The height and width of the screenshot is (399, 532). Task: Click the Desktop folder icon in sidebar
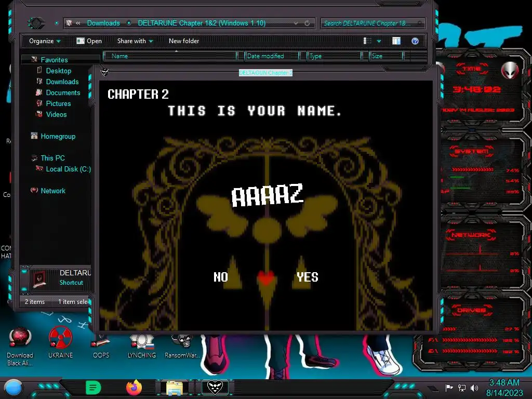[x=39, y=71]
